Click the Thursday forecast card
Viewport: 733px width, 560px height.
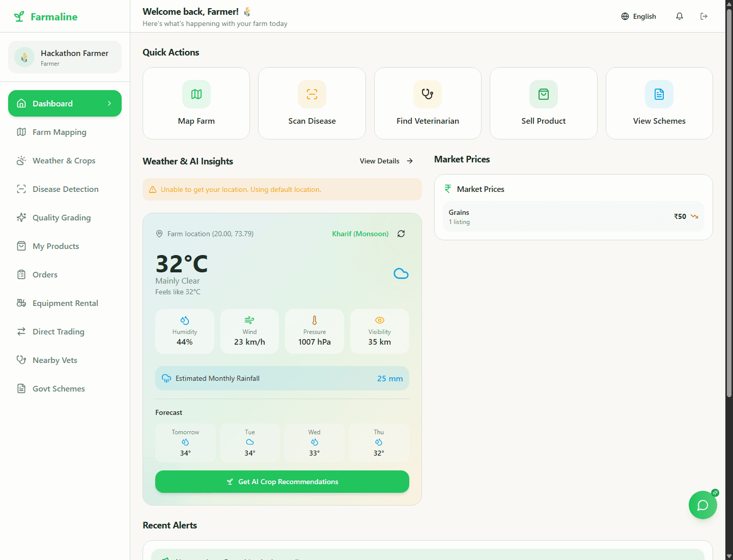(x=379, y=442)
